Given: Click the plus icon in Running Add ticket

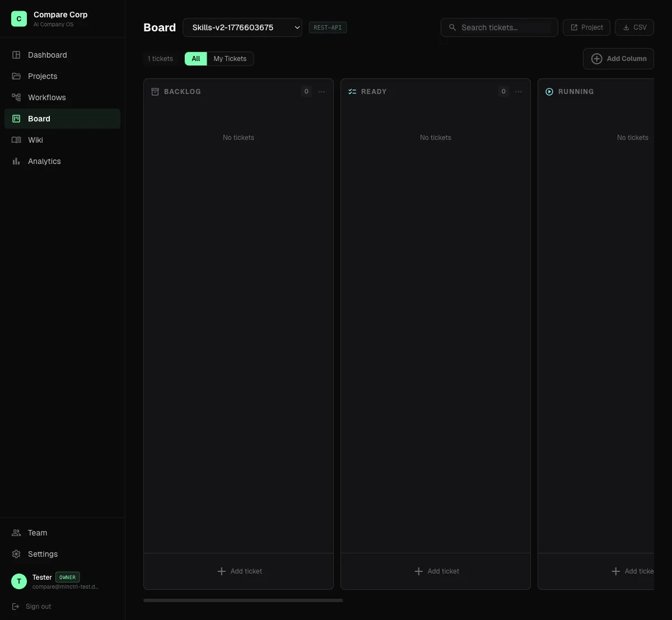Looking at the screenshot, I should (x=615, y=571).
